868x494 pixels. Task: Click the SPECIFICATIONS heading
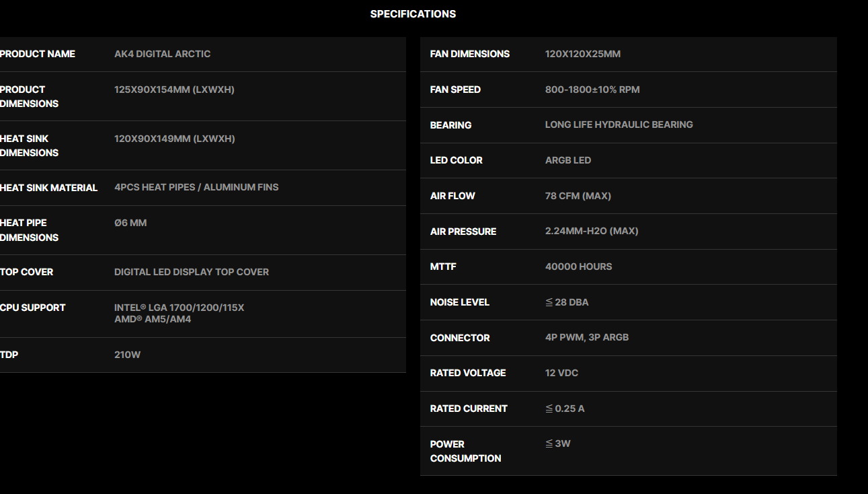(x=413, y=14)
